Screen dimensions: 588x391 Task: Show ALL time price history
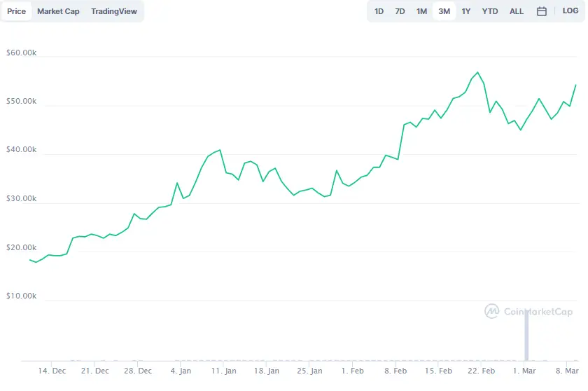517,11
